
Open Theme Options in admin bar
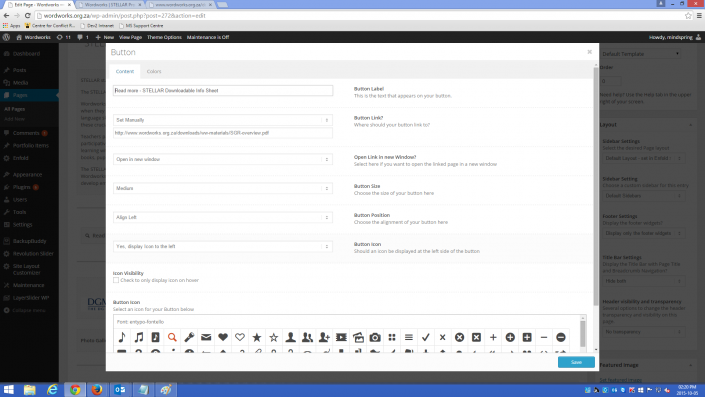(x=164, y=37)
